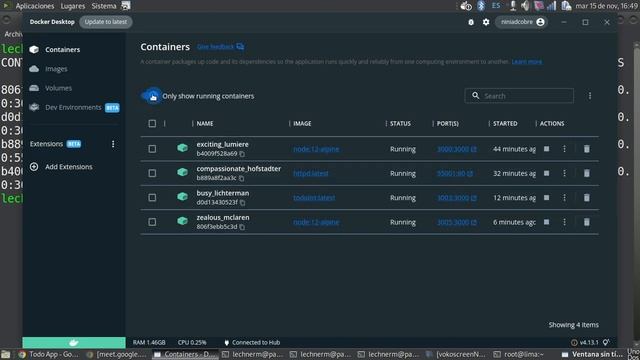This screenshot has width=640, height=360.
Task: Open more actions menu for compassionate_hofstadter
Action: [x=564, y=173]
